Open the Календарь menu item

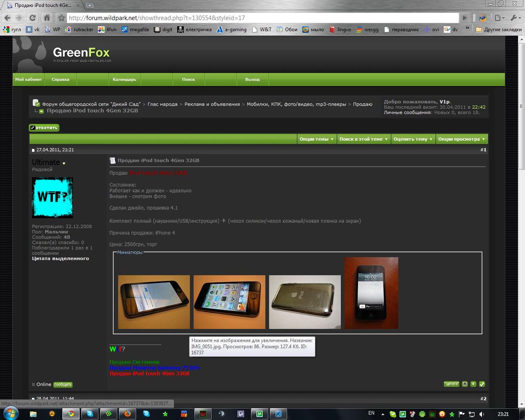[x=125, y=80]
